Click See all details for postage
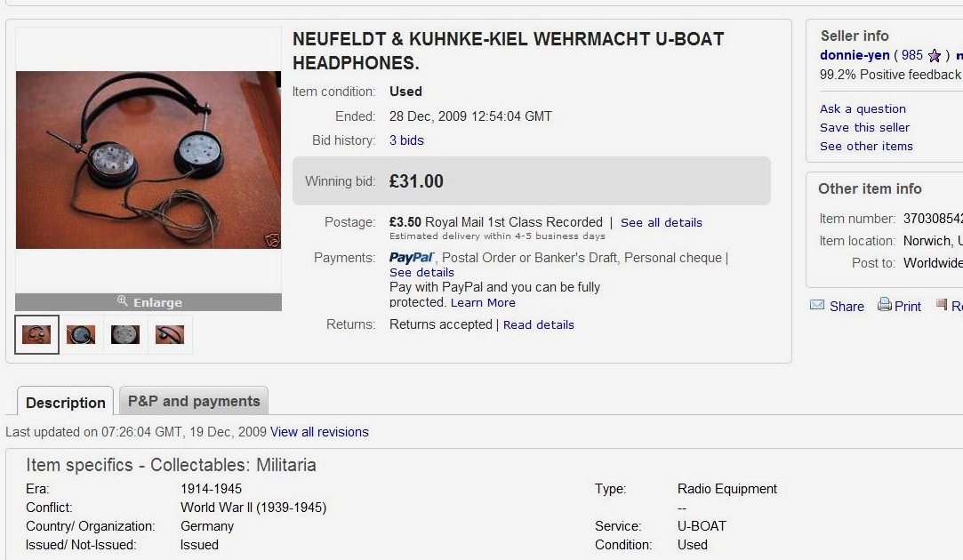Image resolution: width=963 pixels, height=560 pixels. [662, 222]
